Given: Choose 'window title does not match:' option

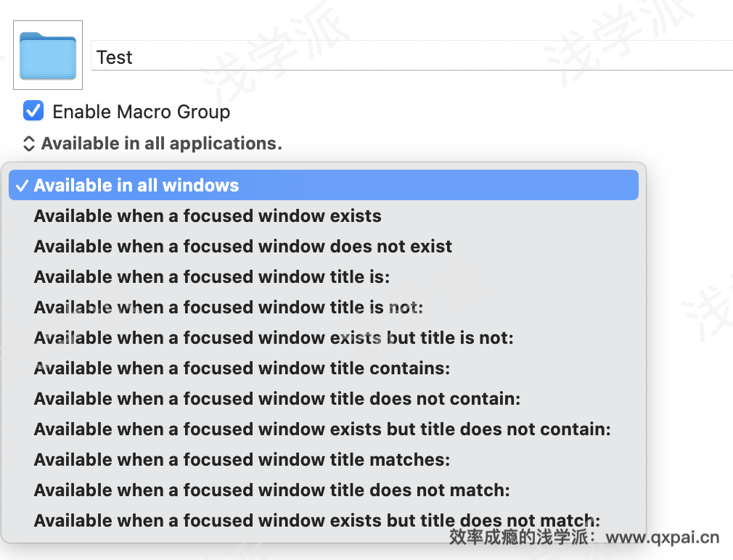Looking at the screenshot, I should (x=271, y=490).
